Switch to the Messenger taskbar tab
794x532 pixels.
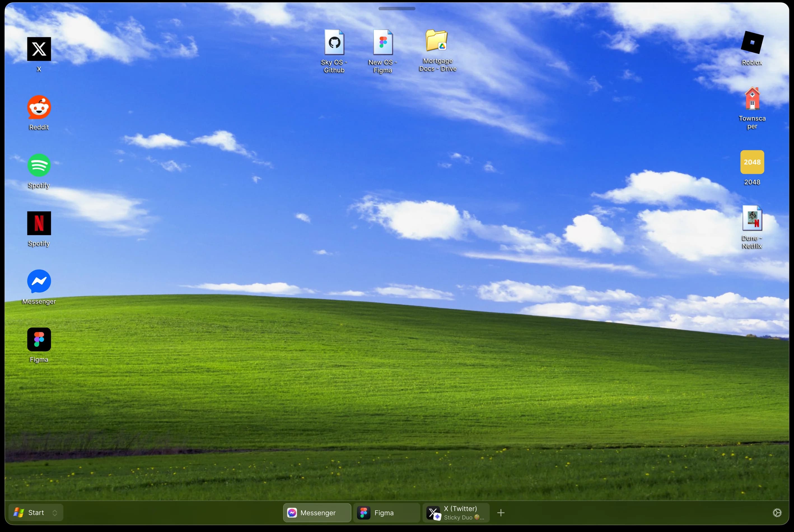[x=316, y=513]
